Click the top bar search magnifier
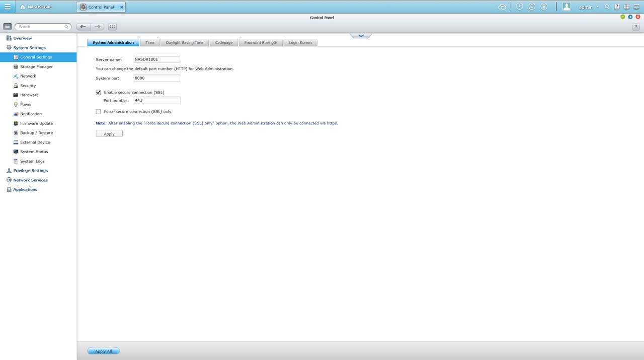 [x=607, y=7]
